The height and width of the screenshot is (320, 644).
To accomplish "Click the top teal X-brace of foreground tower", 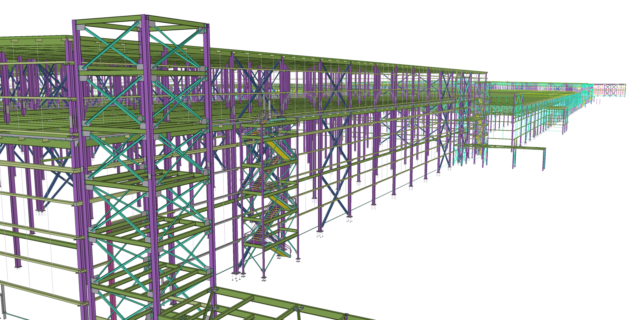I will click(111, 46).
